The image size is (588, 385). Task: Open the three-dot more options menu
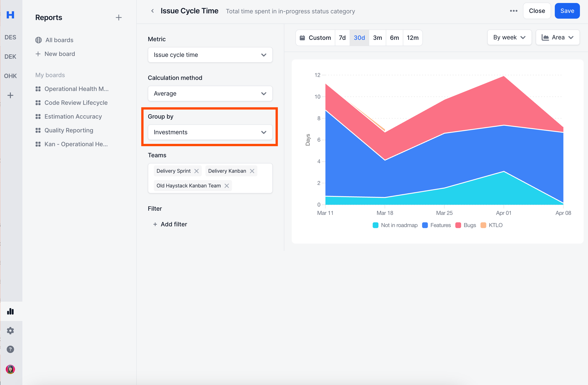click(x=513, y=11)
